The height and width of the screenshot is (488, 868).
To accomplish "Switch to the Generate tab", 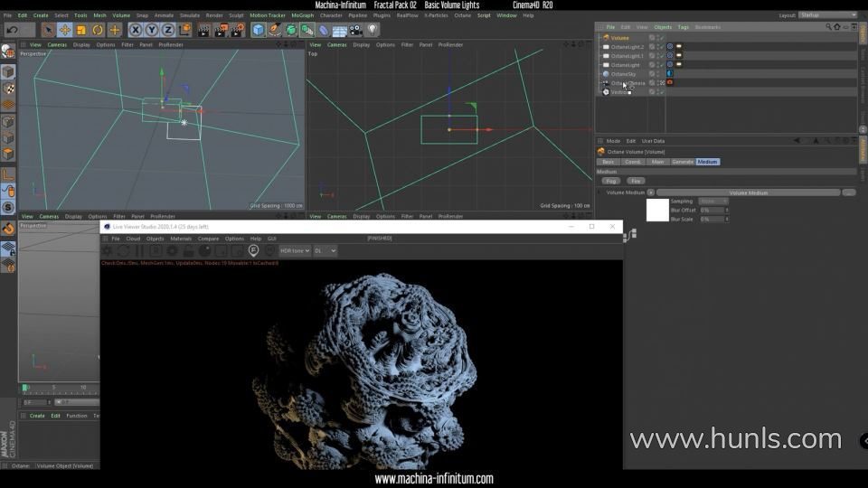I will click(683, 162).
